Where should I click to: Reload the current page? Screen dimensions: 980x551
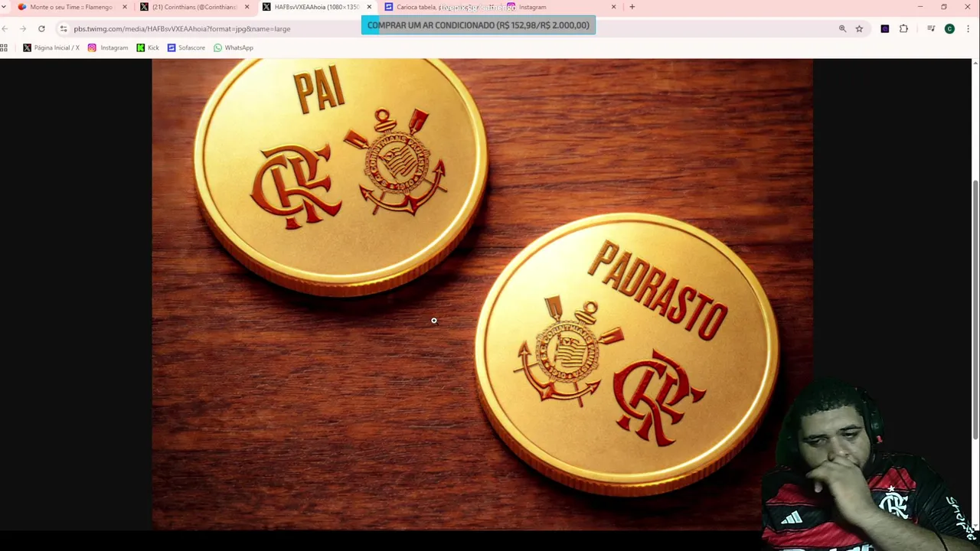(x=41, y=28)
